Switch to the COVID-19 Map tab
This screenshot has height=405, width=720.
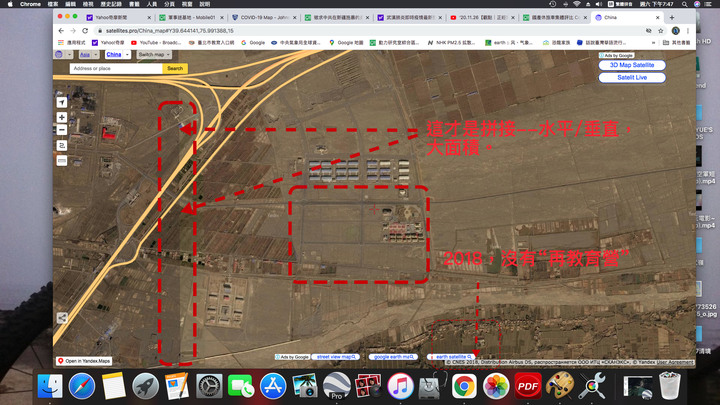pos(264,17)
